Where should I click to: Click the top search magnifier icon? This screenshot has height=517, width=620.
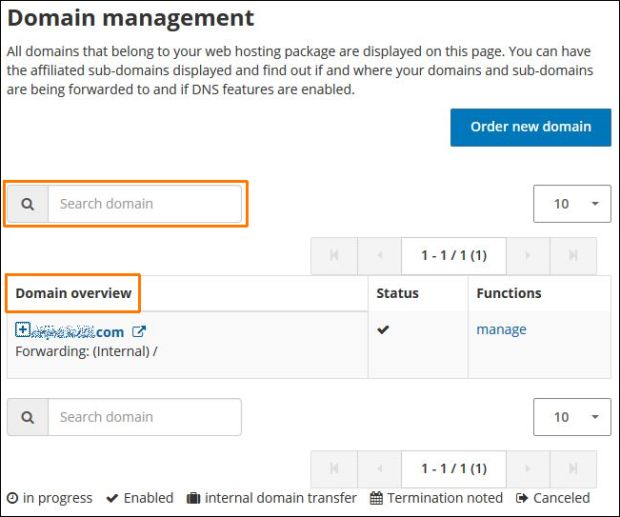point(28,204)
